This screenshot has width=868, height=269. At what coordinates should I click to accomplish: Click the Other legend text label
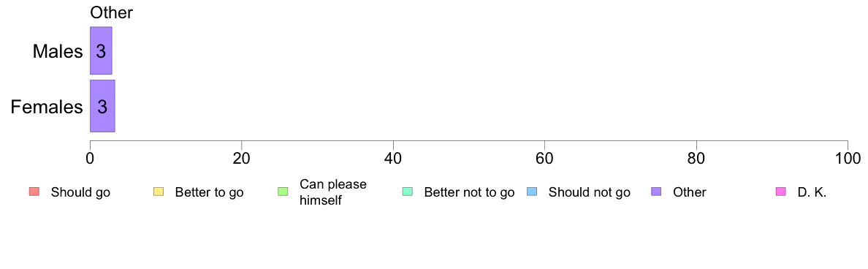coord(690,193)
